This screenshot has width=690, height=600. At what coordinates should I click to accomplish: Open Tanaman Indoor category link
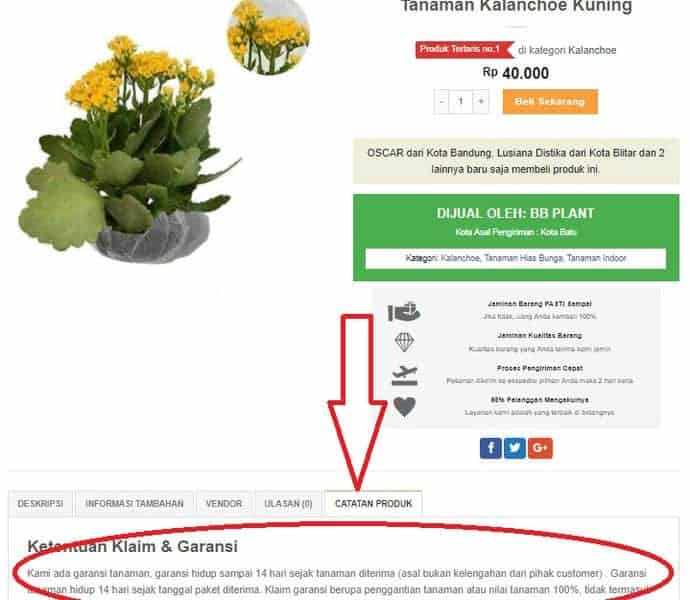click(596, 258)
